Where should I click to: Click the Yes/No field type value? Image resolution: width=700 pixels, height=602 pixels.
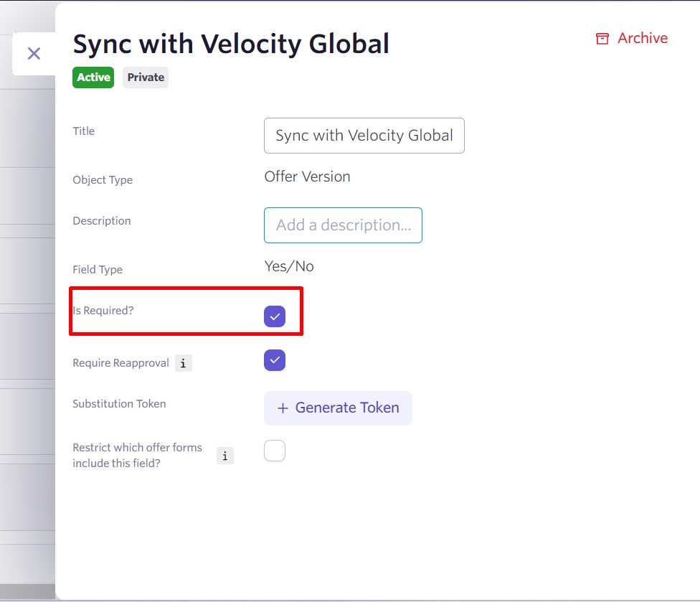coord(289,267)
